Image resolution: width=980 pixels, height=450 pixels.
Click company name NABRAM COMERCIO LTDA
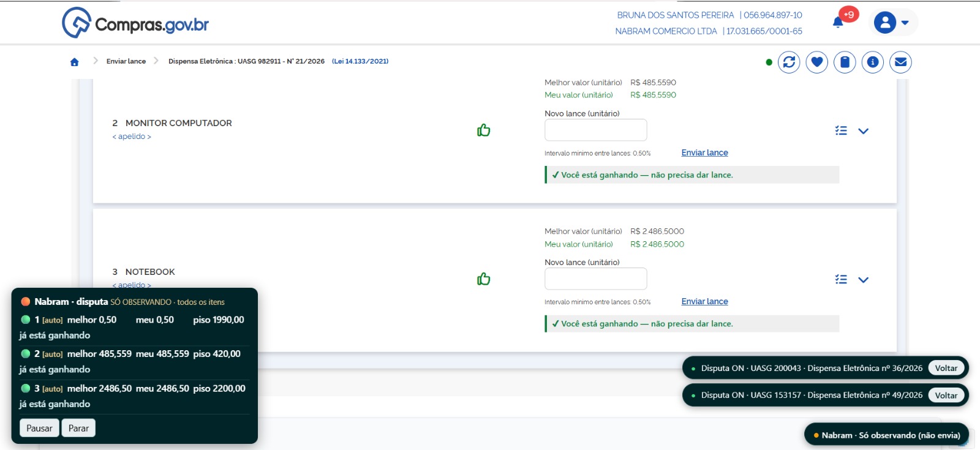tap(666, 31)
